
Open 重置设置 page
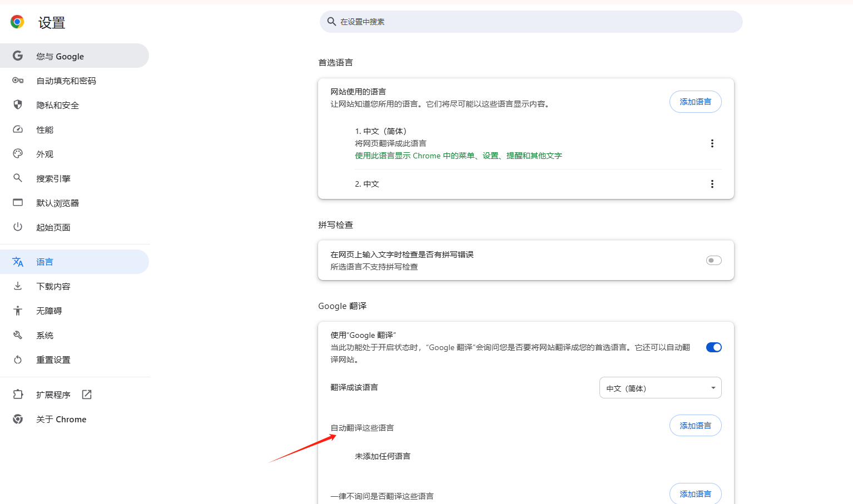75,360
